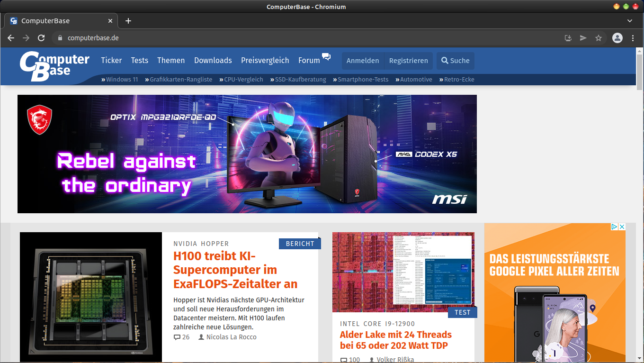Click the comment count 26 on Hopper article
Viewport: 644px width, 363px height.
(x=182, y=337)
